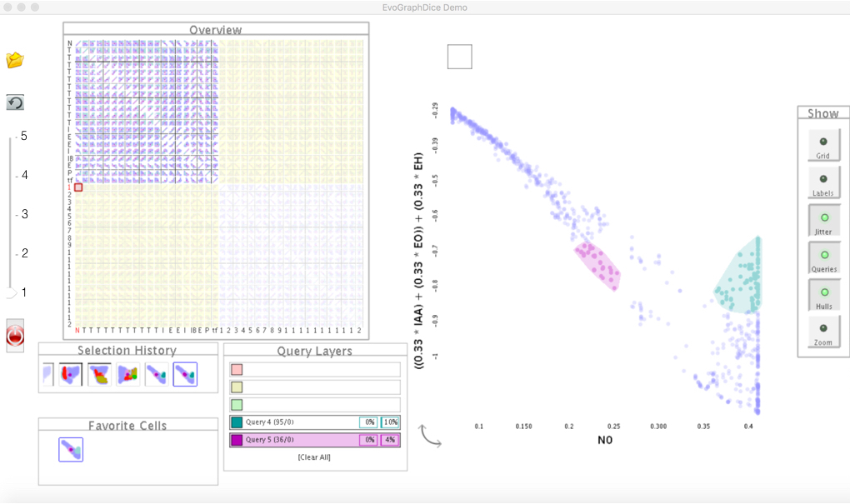Screen dimensions: 850x504
Task: Click the slider handle at level 1
Action: pyautogui.click(x=10, y=292)
